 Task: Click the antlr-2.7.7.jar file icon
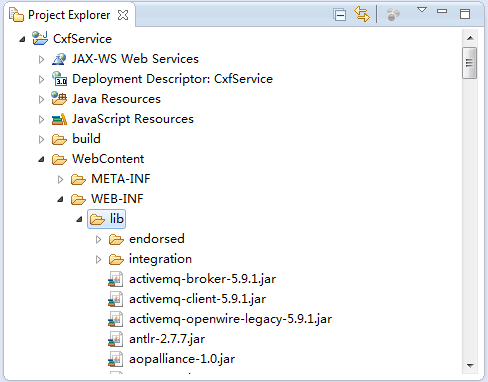(116, 339)
